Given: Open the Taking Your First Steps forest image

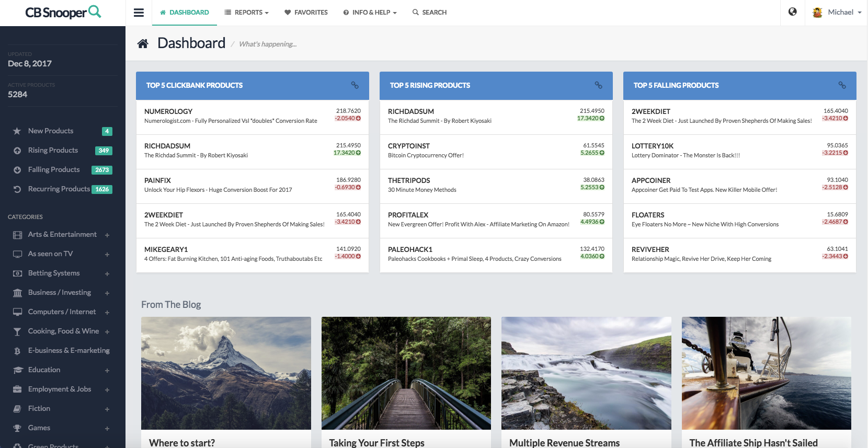Looking at the screenshot, I should (x=406, y=373).
